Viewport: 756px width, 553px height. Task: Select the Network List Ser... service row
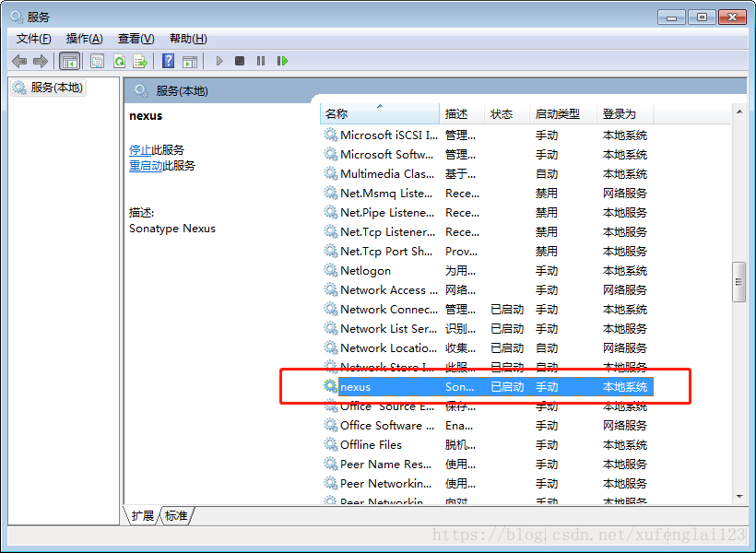[x=487, y=328]
